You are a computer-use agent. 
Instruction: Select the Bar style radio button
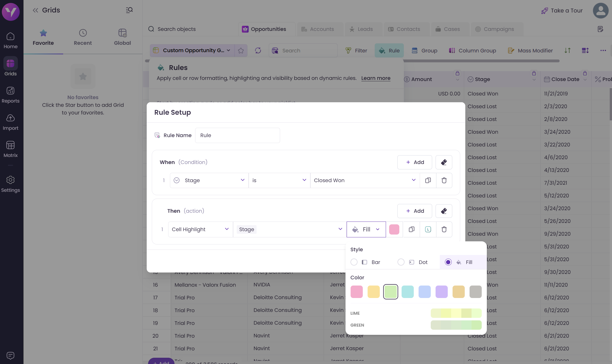click(354, 262)
